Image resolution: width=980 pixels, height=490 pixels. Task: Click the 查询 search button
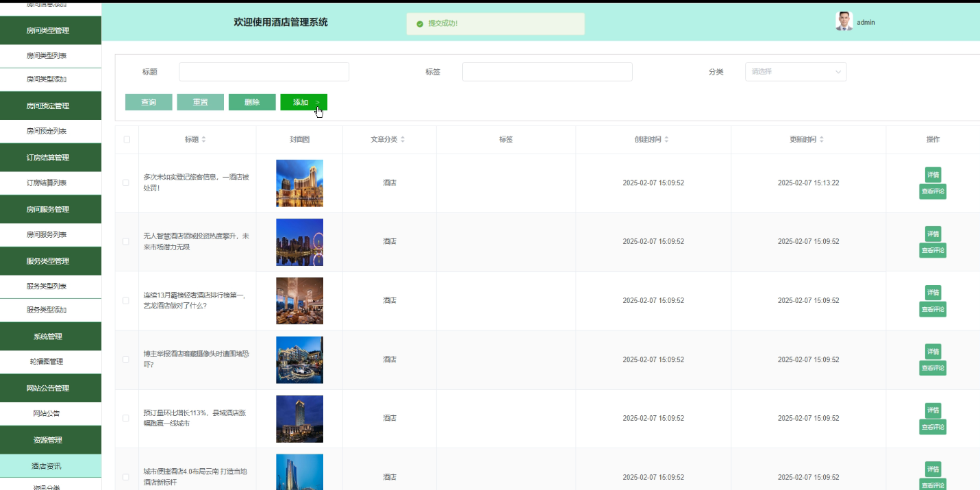149,102
